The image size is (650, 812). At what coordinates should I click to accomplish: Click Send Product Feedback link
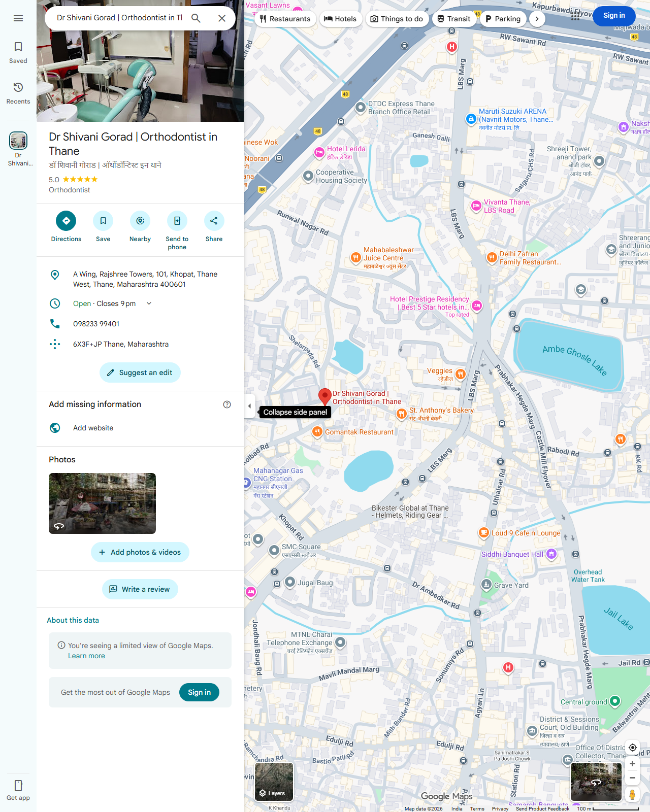[x=542, y=808]
